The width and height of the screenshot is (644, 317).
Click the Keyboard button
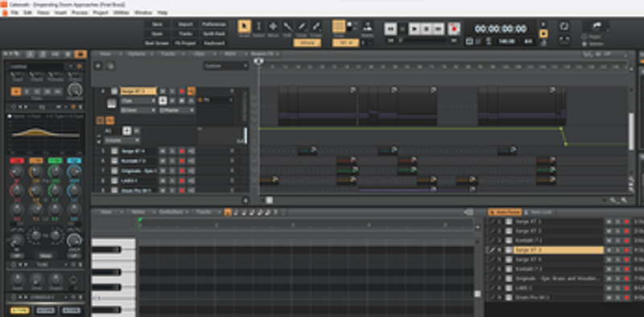[214, 43]
